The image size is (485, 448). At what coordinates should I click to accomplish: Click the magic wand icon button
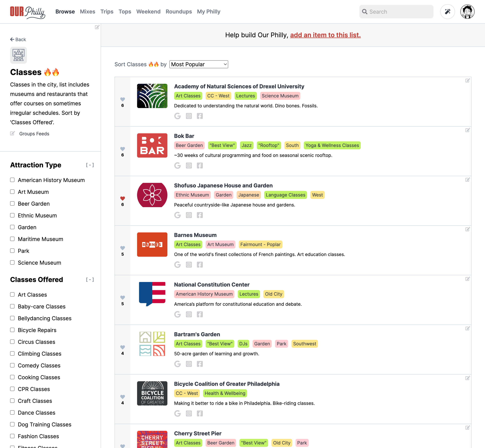[x=447, y=12]
